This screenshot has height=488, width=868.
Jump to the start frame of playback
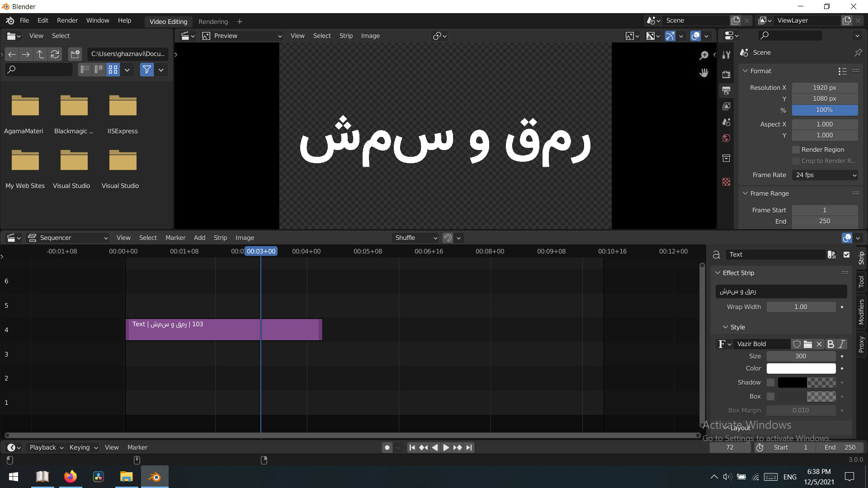click(x=412, y=447)
